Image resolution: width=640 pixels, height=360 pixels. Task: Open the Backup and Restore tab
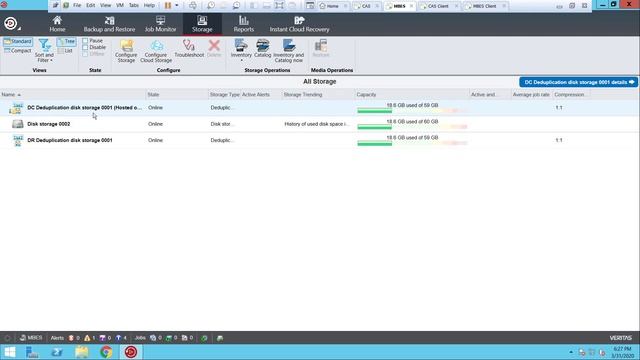(x=109, y=24)
